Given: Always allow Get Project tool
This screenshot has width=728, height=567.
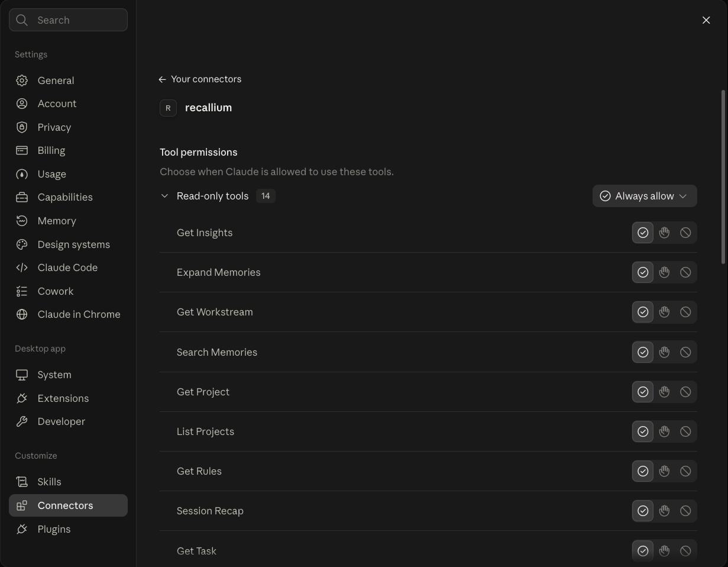Looking at the screenshot, I should click(643, 392).
